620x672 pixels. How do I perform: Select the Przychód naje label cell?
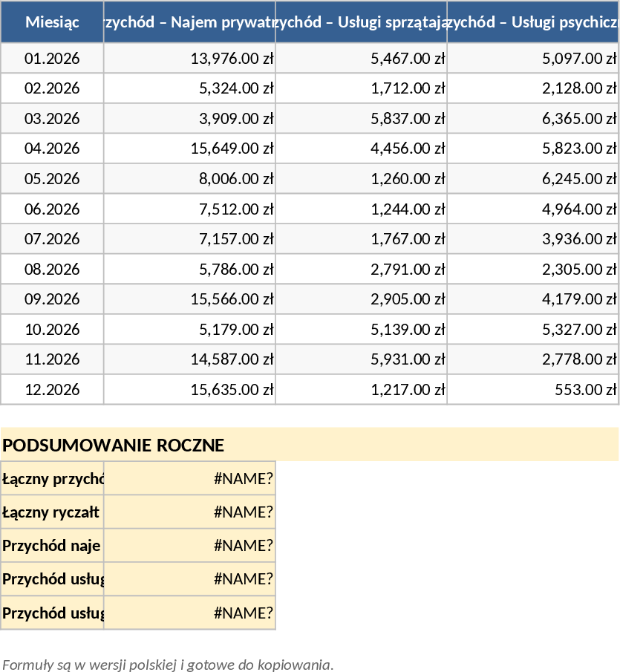click(52, 546)
